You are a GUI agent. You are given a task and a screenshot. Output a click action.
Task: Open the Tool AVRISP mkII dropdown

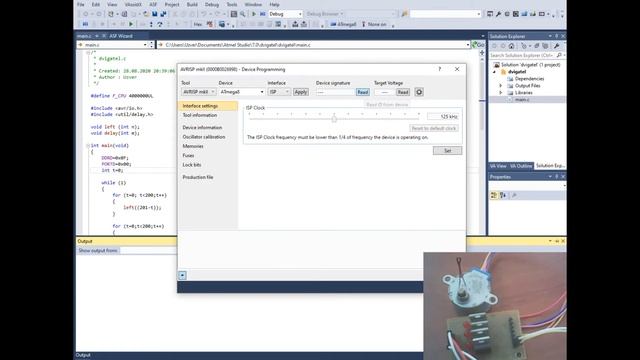click(x=198, y=92)
